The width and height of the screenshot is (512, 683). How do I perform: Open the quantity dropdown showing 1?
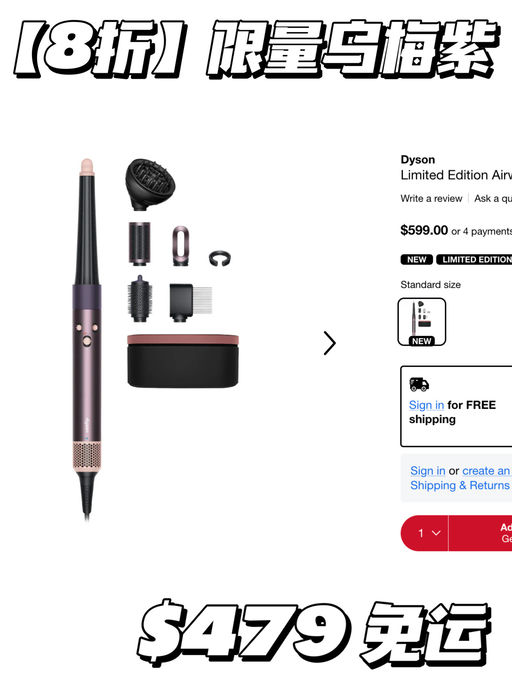pyautogui.click(x=424, y=533)
